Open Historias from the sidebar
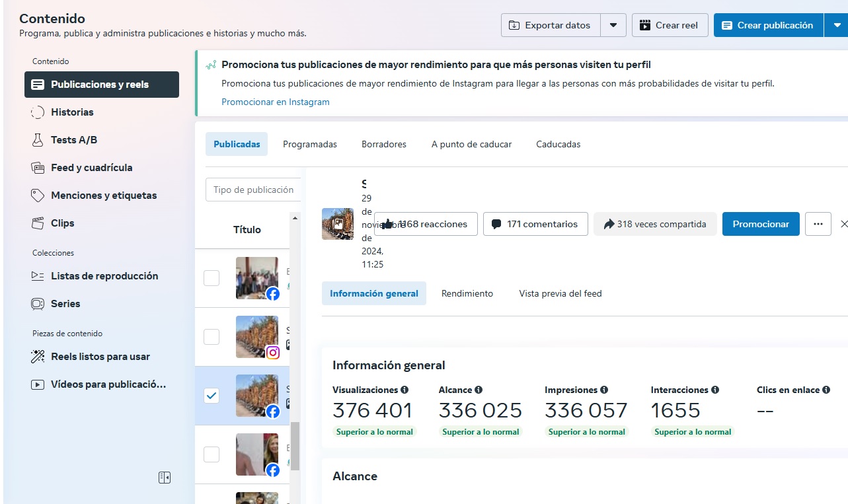848x504 pixels. click(x=72, y=112)
